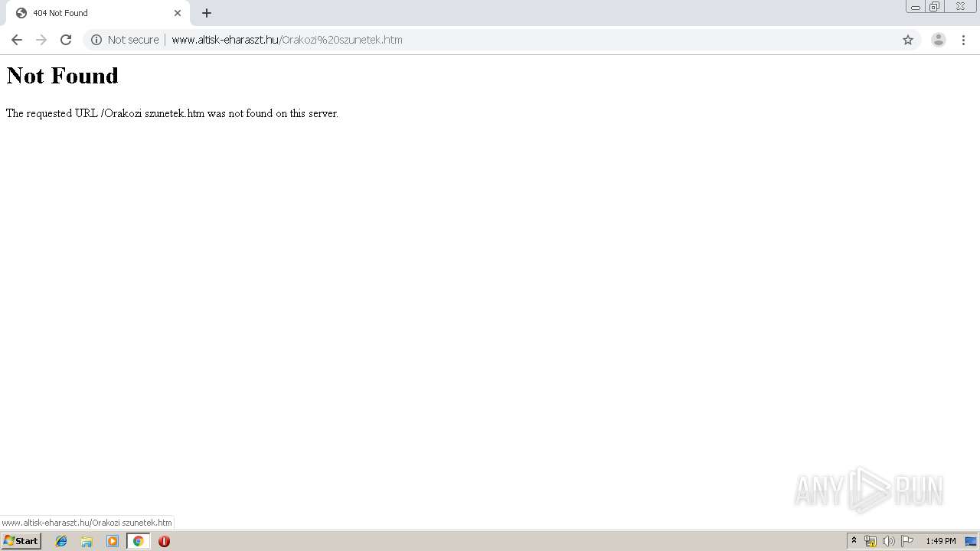Reload the 404 page

pyautogui.click(x=66, y=40)
